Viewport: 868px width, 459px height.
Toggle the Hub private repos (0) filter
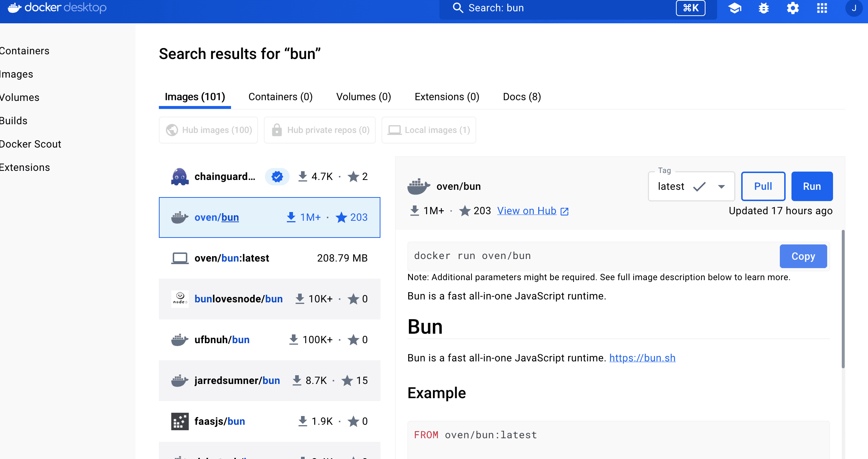coord(320,130)
